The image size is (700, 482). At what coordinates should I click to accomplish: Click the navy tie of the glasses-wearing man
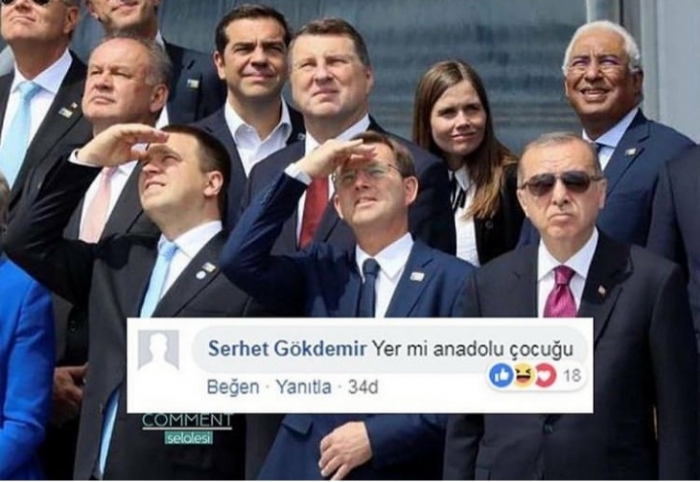click(369, 288)
